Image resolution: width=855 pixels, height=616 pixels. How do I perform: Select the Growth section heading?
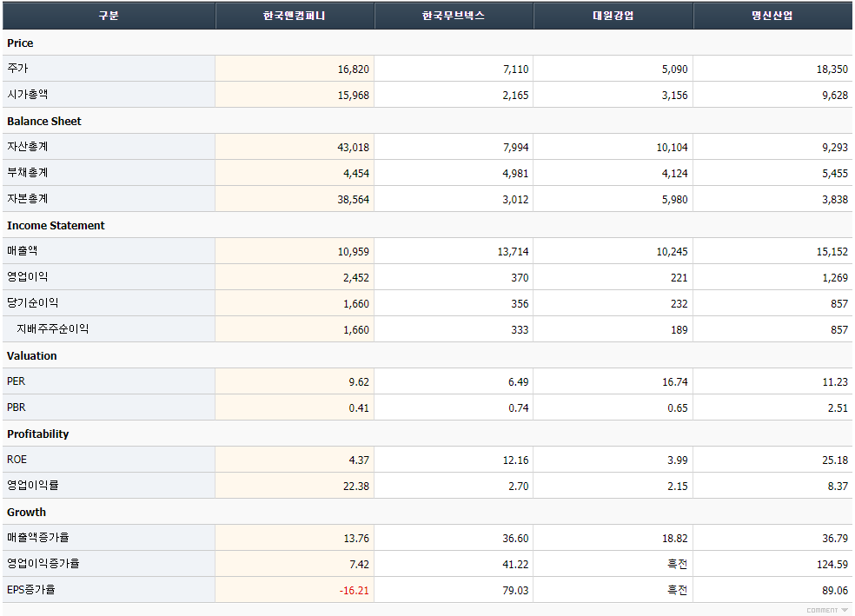click(x=26, y=512)
